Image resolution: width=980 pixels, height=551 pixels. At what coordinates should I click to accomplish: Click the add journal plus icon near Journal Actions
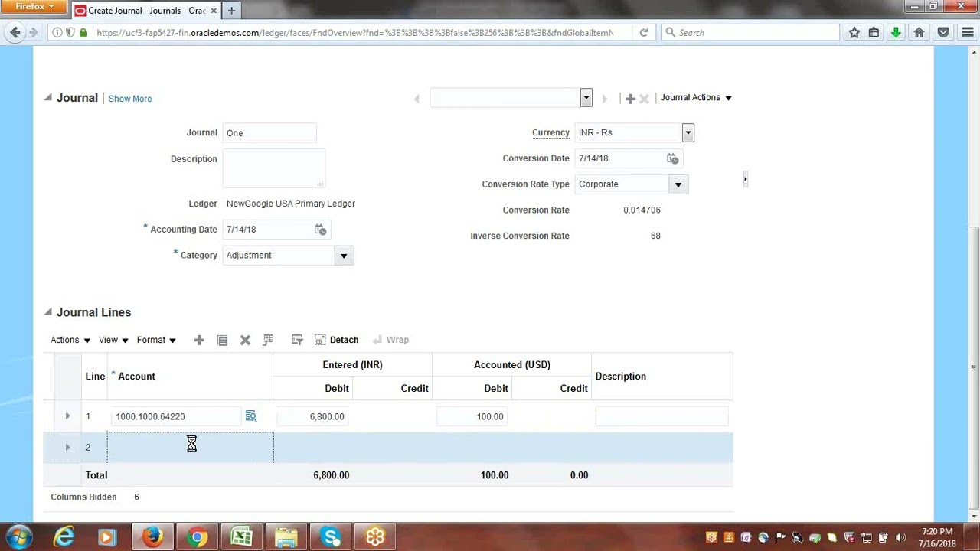pyautogui.click(x=630, y=99)
